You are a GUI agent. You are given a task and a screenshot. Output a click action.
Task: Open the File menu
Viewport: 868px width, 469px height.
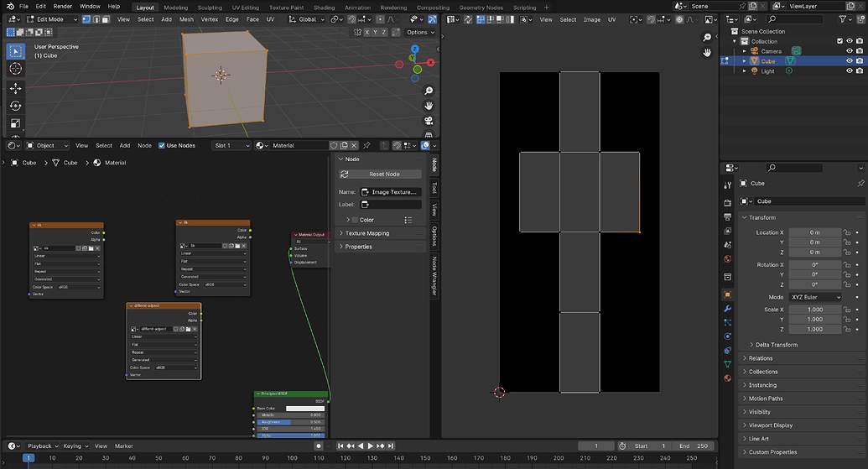tap(23, 6)
